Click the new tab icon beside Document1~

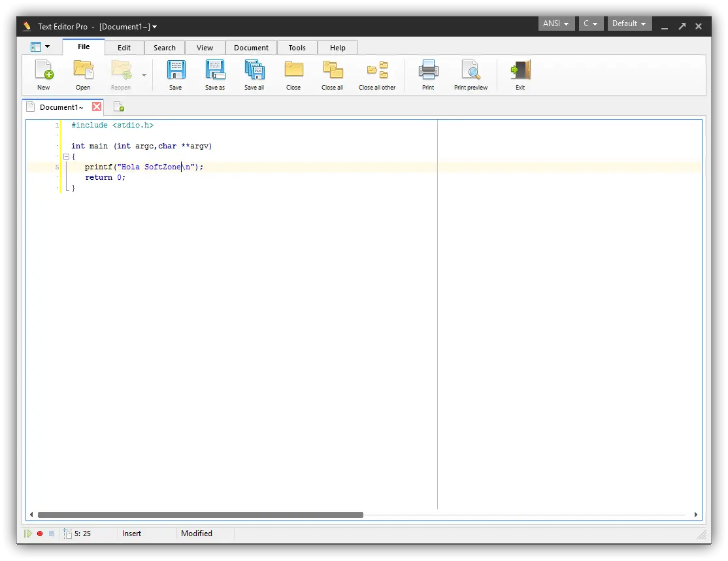[x=119, y=107]
